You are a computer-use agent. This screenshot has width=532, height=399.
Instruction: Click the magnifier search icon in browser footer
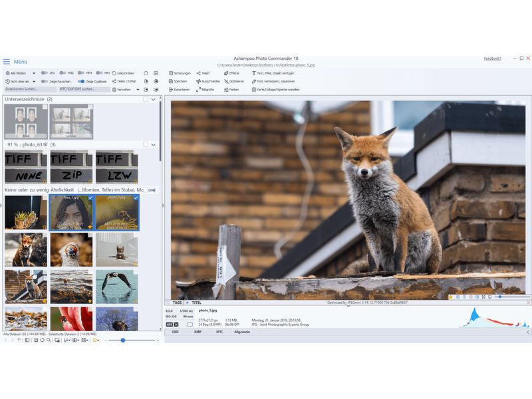click(x=49, y=340)
